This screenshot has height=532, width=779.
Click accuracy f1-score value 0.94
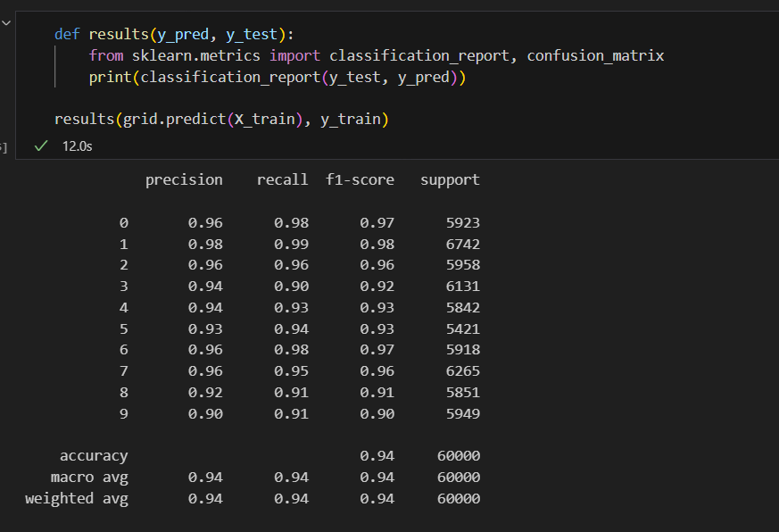point(377,456)
